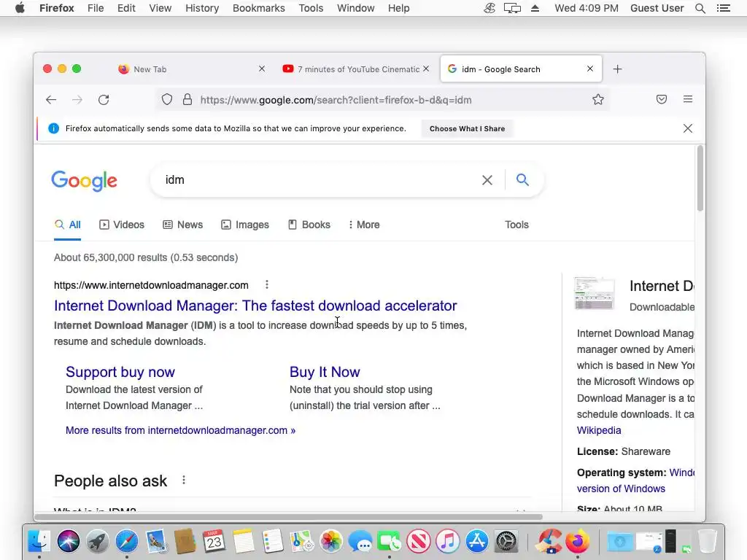Select the Books search tab

[x=309, y=225]
